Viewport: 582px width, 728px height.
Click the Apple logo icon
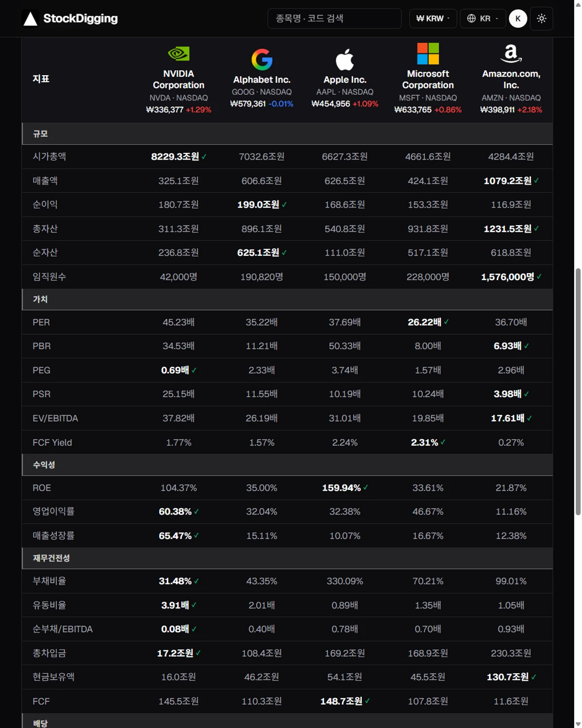345,59
